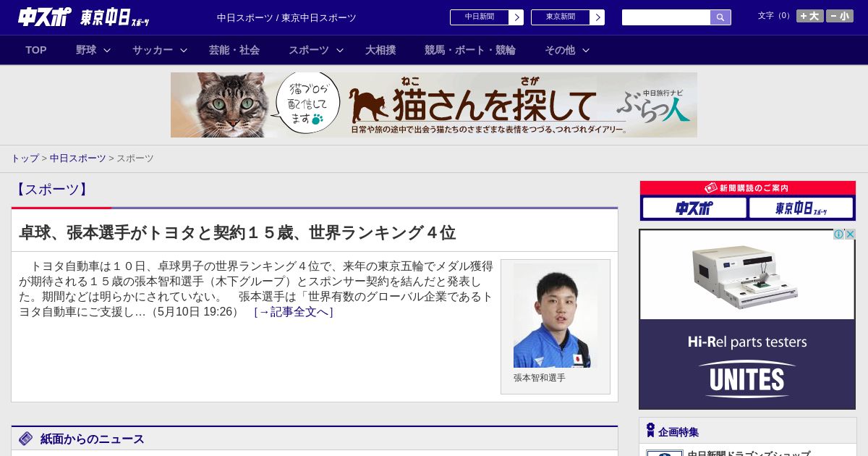Click the search input field

[x=666, y=17]
